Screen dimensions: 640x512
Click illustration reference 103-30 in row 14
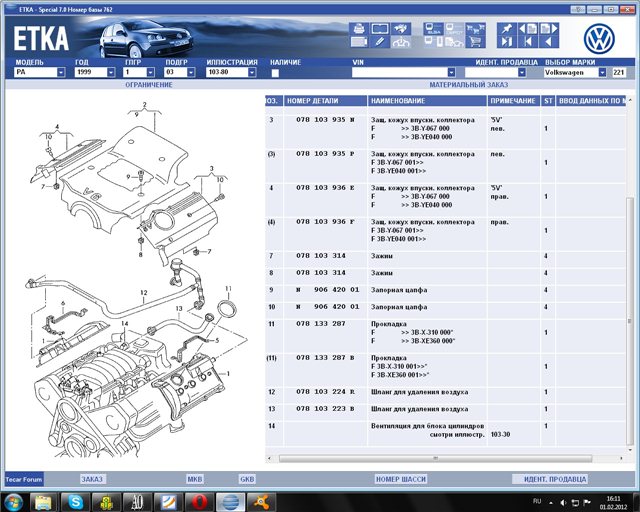click(500, 434)
